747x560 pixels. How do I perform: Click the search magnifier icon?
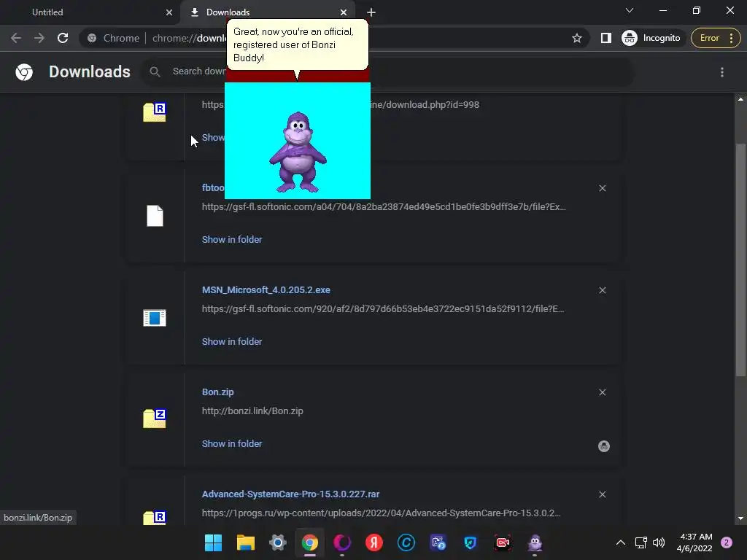[155, 72]
